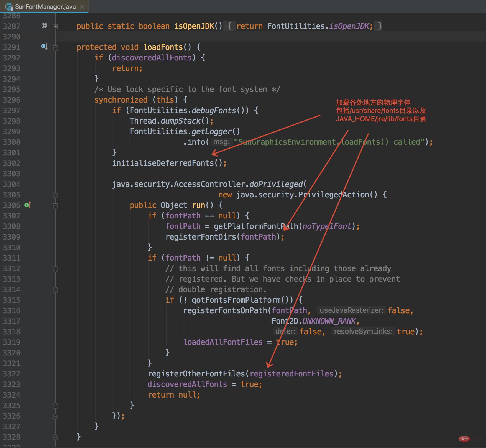Image resolution: width=486 pixels, height=448 pixels.
Task: Expand the folded isOpenJDK() method at line 3287
Action: (55, 27)
